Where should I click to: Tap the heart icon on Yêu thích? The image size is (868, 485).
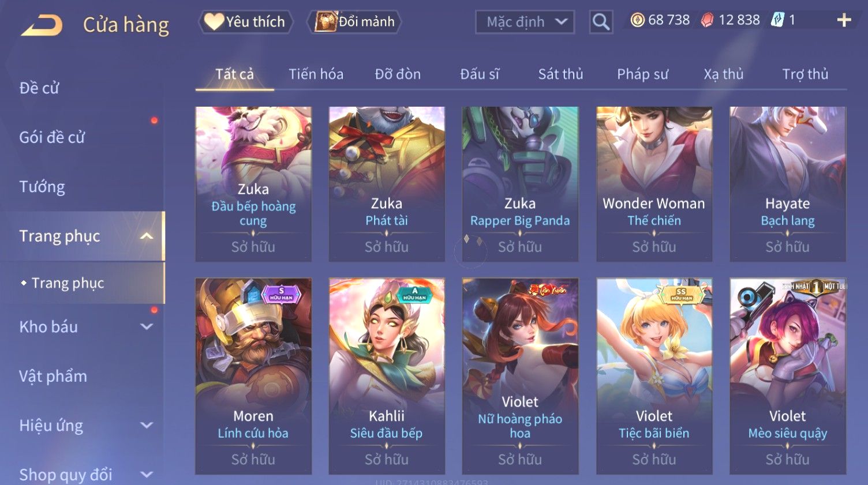[x=214, y=21]
